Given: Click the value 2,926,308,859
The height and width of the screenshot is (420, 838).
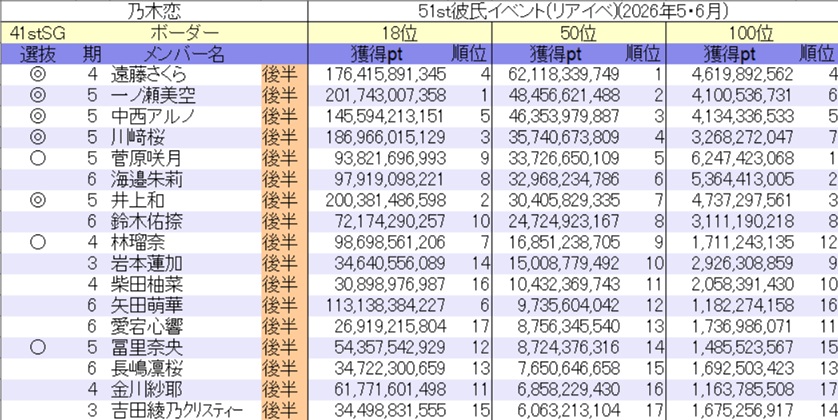Looking at the screenshot, I should tap(742, 263).
